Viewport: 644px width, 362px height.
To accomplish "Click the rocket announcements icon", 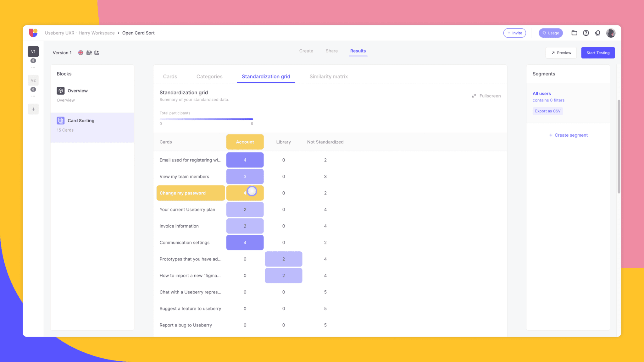I will [x=597, y=33].
